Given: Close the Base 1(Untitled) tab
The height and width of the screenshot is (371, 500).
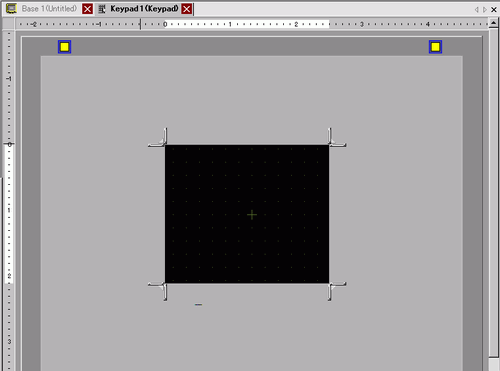Looking at the screenshot, I should click(88, 9).
